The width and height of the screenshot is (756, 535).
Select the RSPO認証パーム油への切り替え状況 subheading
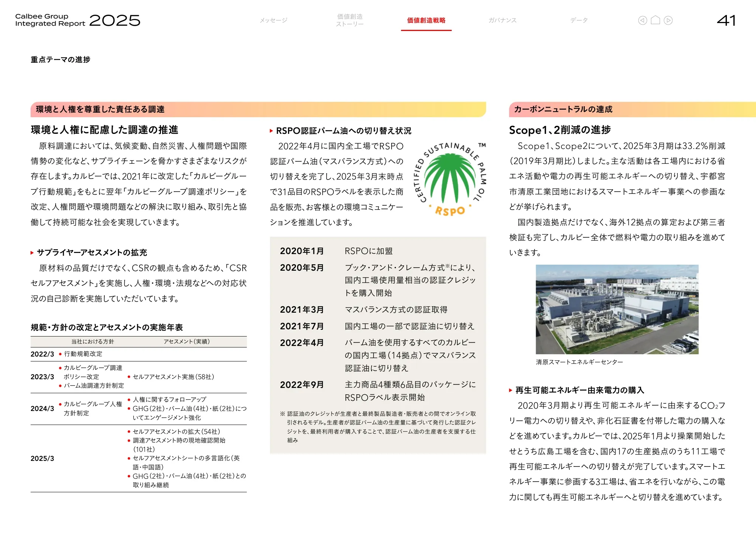coord(344,131)
